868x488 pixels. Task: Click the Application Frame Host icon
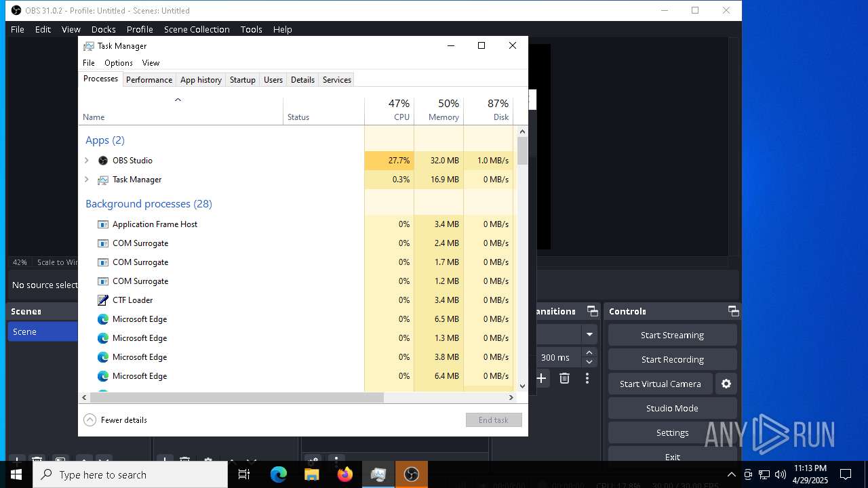pyautogui.click(x=103, y=224)
